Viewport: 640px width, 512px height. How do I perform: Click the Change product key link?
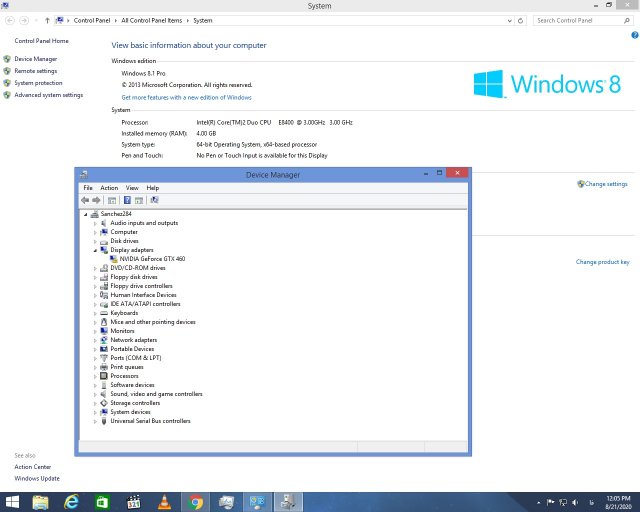602,262
